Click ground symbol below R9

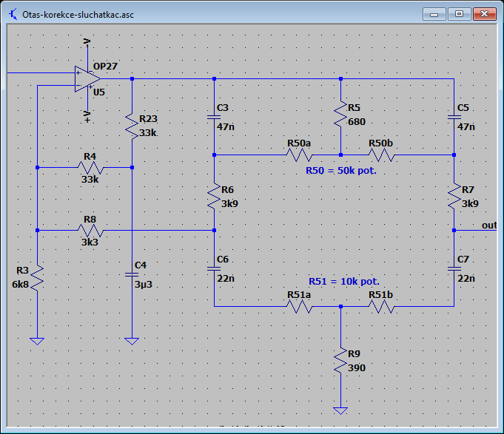(x=340, y=411)
